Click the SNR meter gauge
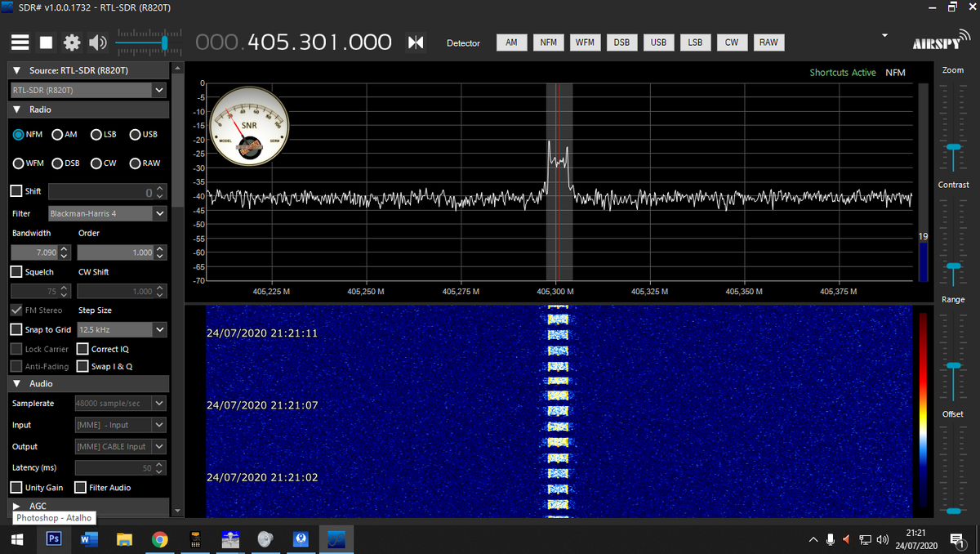This screenshot has width=980, height=554. click(x=250, y=125)
